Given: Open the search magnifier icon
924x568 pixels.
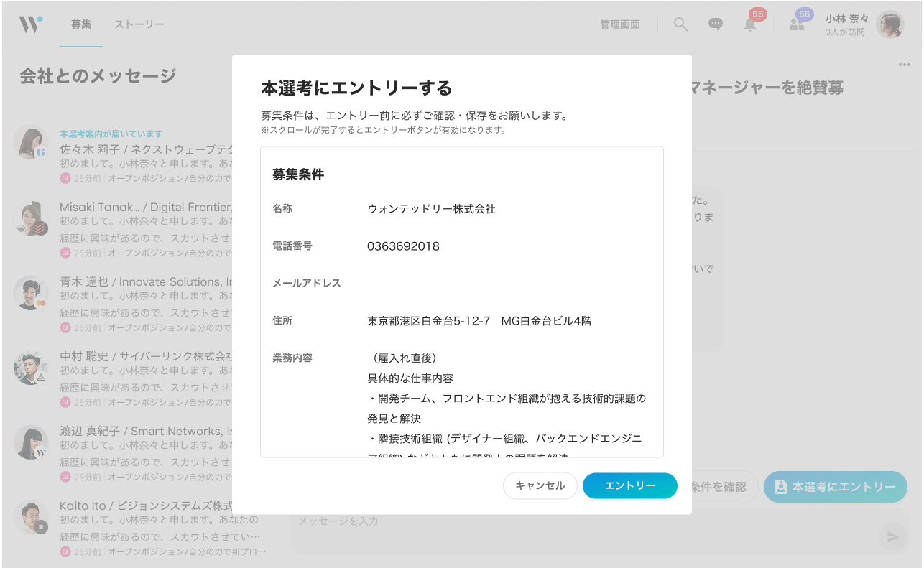Looking at the screenshot, I should point(680,24).
